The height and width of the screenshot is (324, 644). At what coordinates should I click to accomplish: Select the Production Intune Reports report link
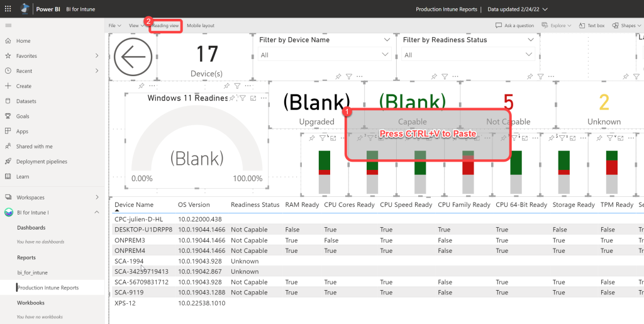(48, 288)
